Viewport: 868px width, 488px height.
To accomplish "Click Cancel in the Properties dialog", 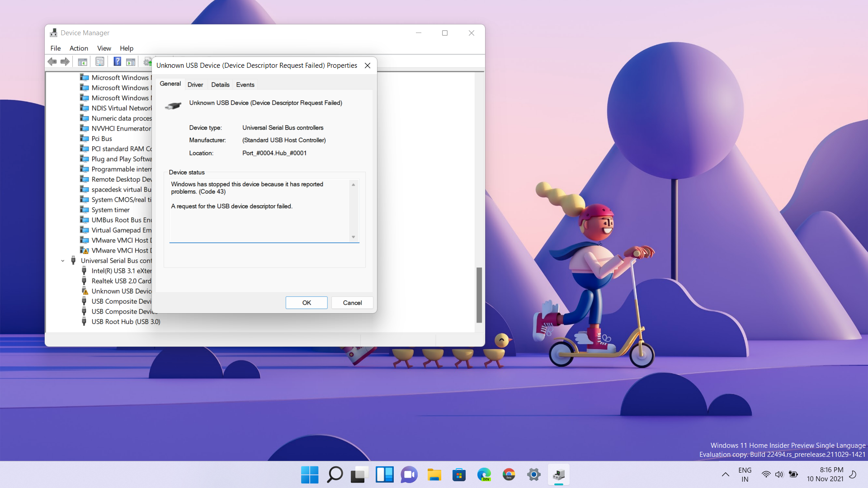I will pos(353,303).
